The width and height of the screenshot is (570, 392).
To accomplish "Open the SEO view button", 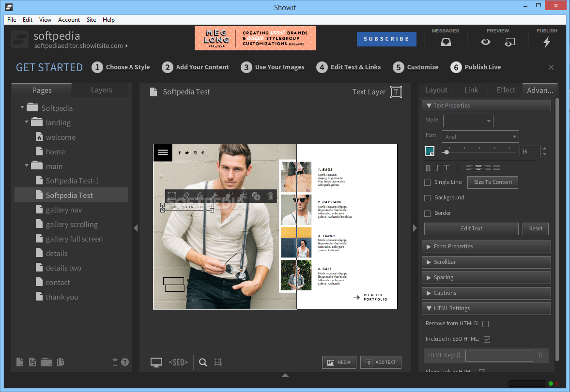I will (x=178, y=362).
